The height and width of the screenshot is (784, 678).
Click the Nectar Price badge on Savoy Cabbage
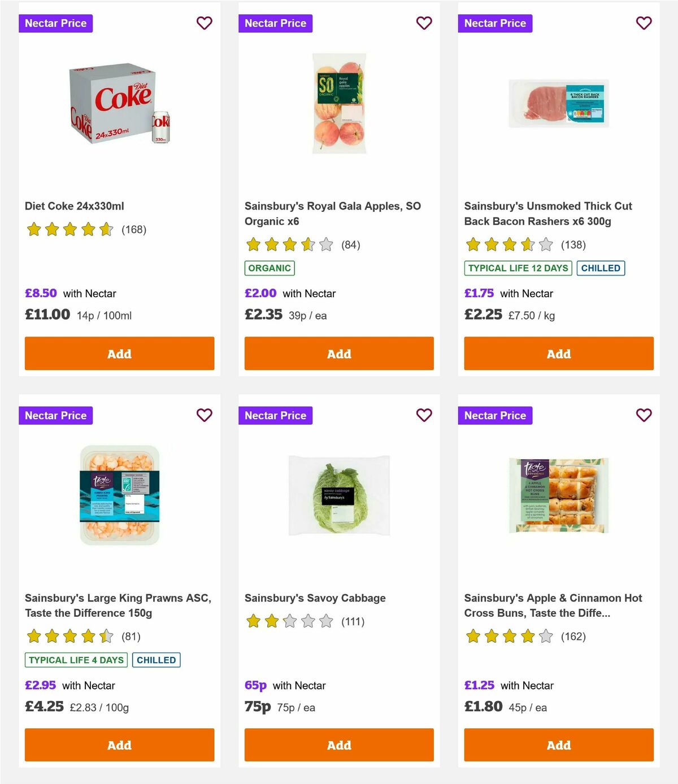pyautogui.click(x=276, y=415)
